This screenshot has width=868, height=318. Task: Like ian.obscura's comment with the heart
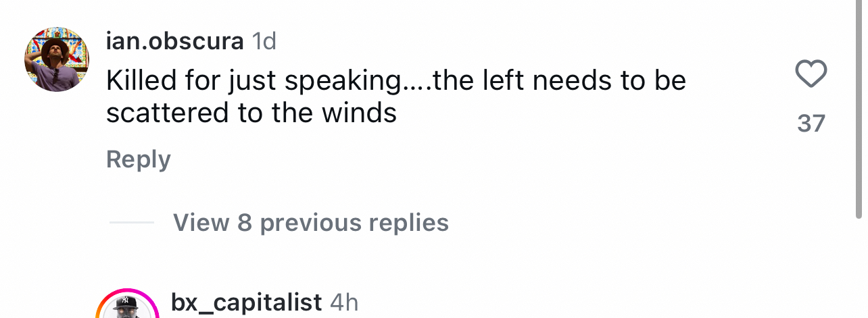[811, 74]
